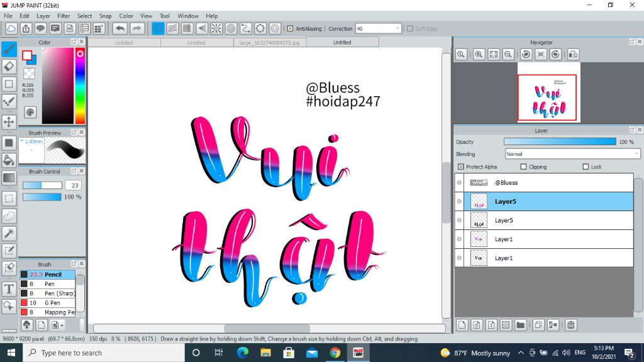This screenshot has height=362, width=644.
Task: Open the Layer menu
Action: [x=43, y=16]
